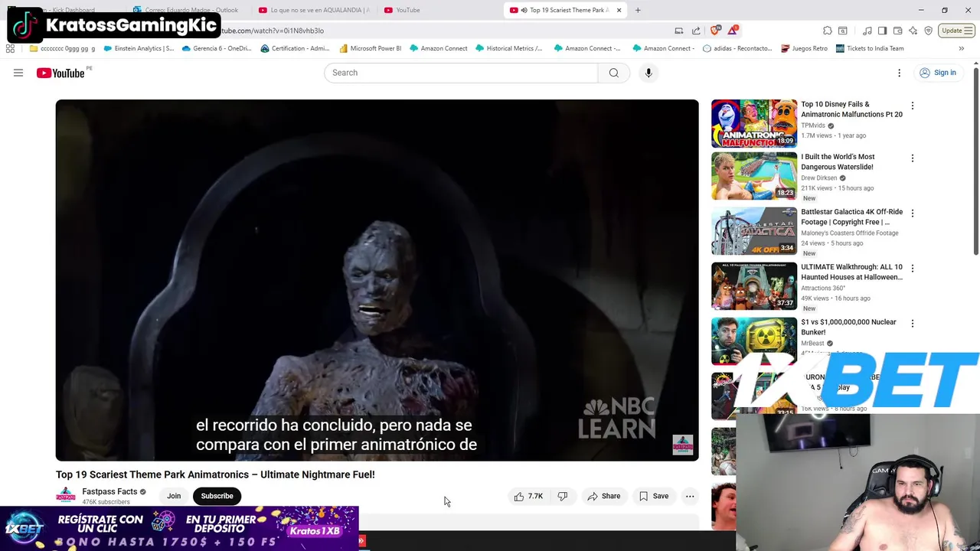
Task: Show more bookmarks overflow chevron
Action: click(961, 48)
